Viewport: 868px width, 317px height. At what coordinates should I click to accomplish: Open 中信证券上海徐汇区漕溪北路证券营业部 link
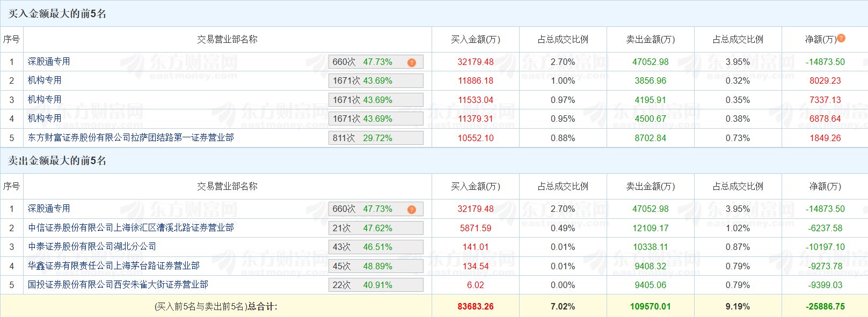click(130, 228)
